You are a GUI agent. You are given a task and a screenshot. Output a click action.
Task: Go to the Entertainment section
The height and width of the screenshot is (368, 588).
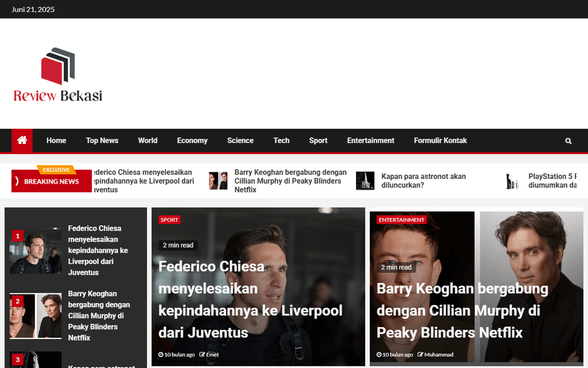coord(371,141)
